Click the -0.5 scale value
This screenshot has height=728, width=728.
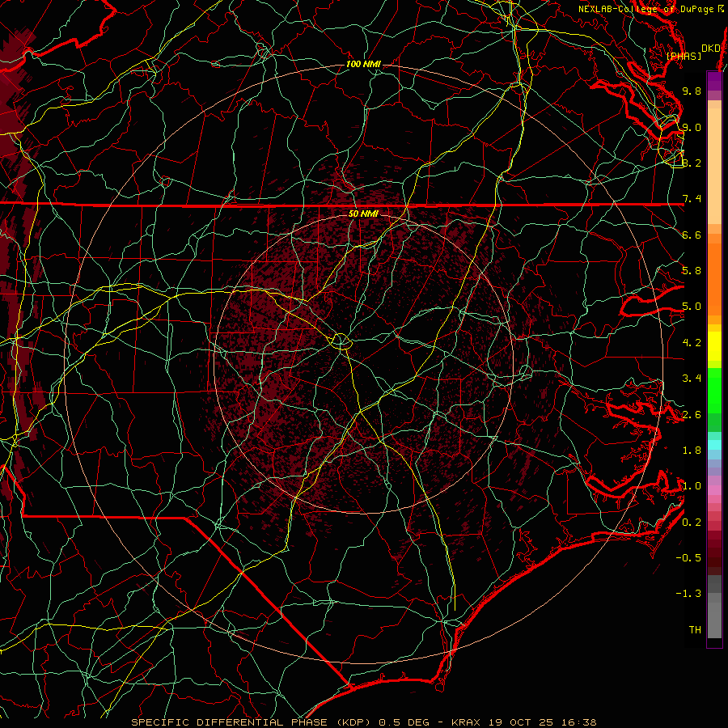click(688, 558)
